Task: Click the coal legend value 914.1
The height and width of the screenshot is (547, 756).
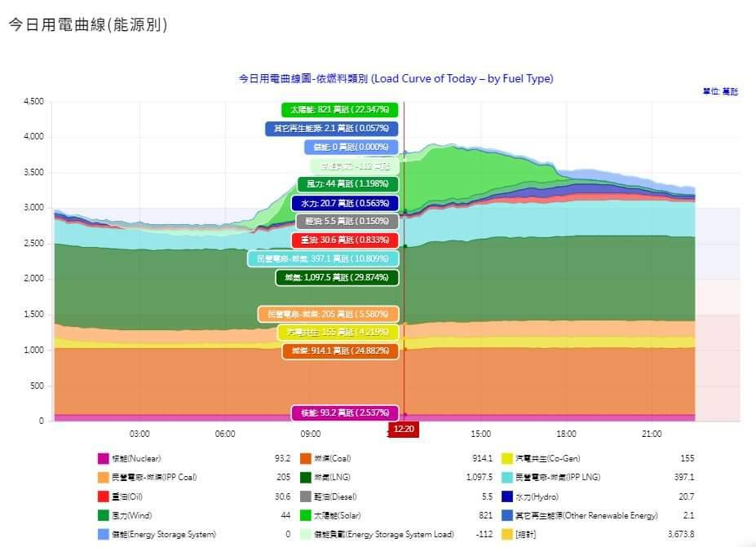Action: [x=483, y=458]
